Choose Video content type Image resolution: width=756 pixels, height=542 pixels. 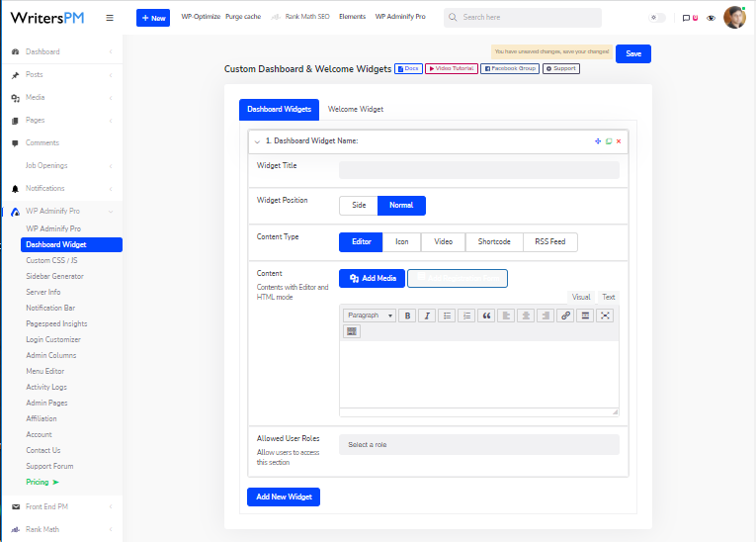click(444, 241)
